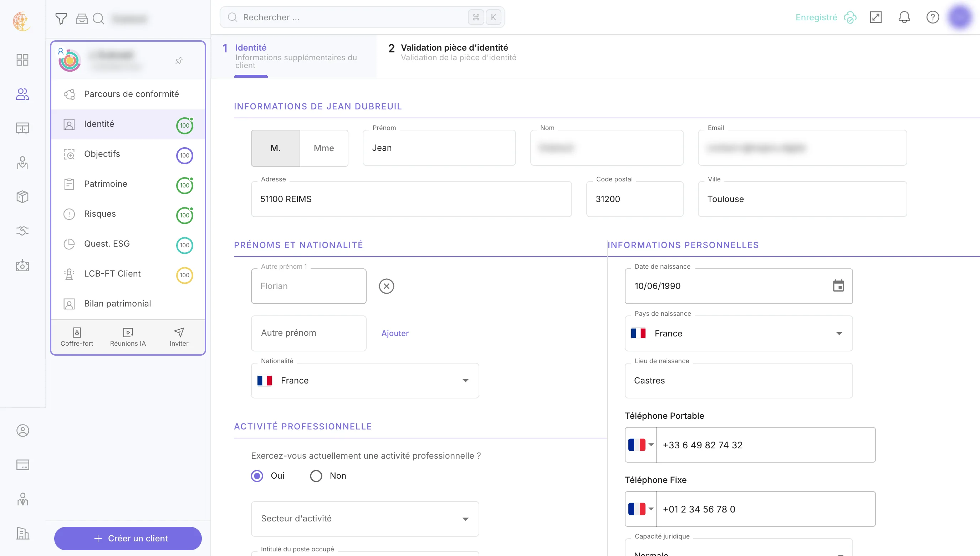
Task: Open the user avatar menu
Action: coord(960,17)
